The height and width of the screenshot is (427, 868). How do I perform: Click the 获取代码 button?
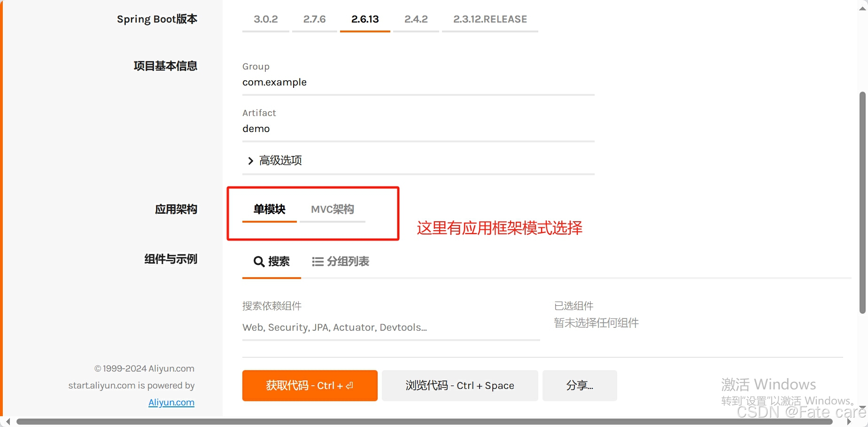click(310, 386)
